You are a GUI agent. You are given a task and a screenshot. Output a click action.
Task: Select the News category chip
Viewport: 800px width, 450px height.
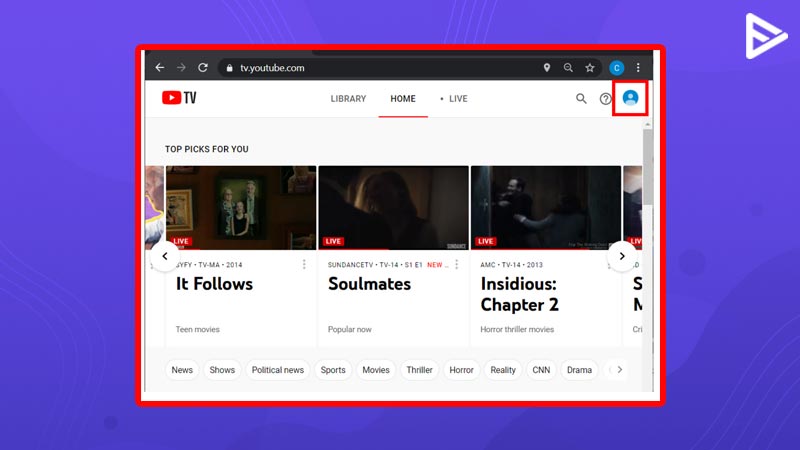pos(182,370)
